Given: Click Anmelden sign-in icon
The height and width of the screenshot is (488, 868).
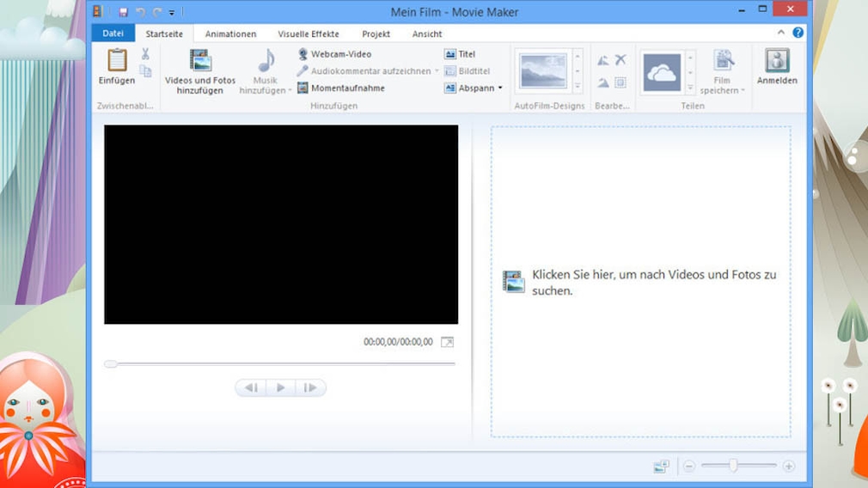Looking at the screenshot, I should (777, 60).
